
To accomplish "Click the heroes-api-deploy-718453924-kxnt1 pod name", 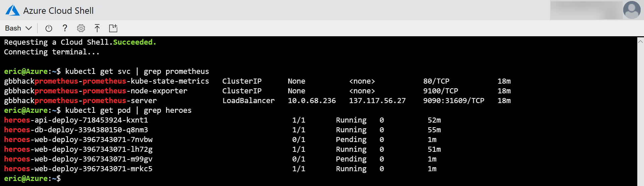I will coord(76,120).
